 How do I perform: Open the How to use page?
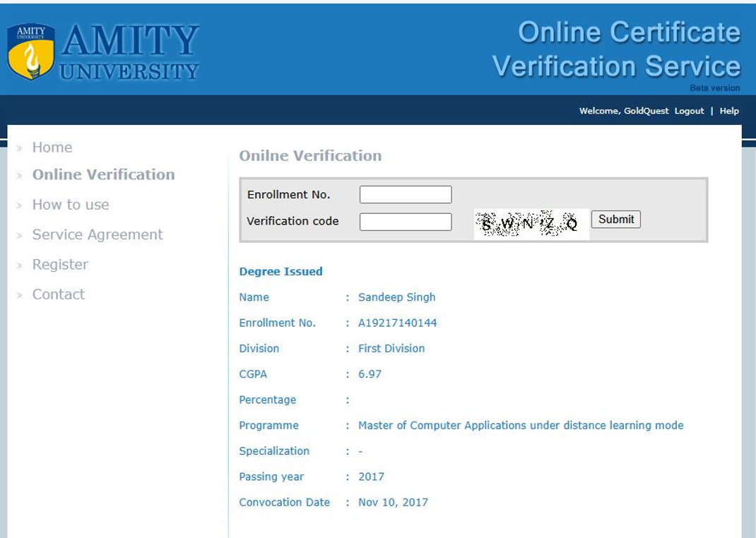coord(71,205)
